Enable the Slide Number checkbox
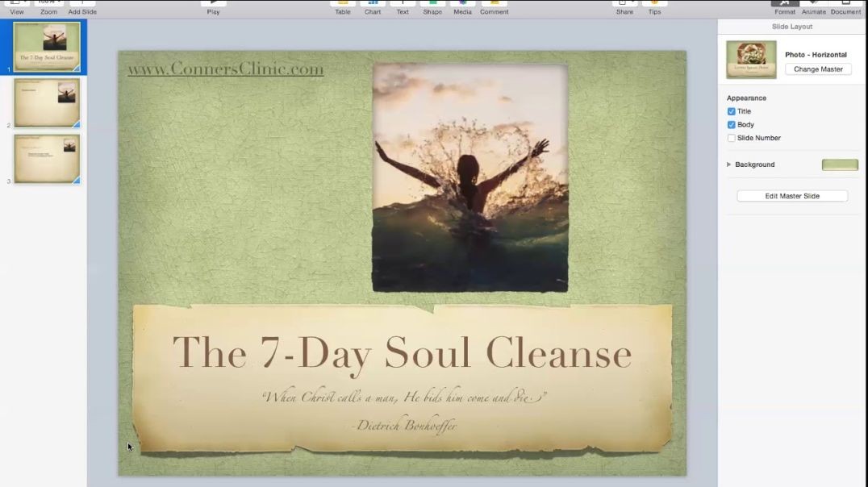 click(732, 138)
